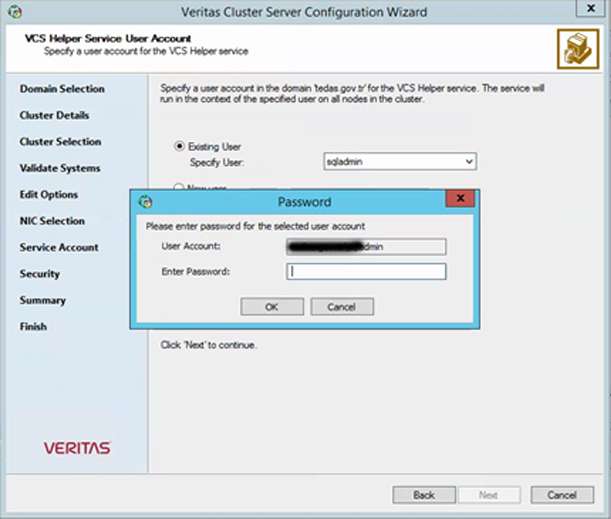Click the 'Enter Password:' label

pyautogui.click(x=196, y=271)
